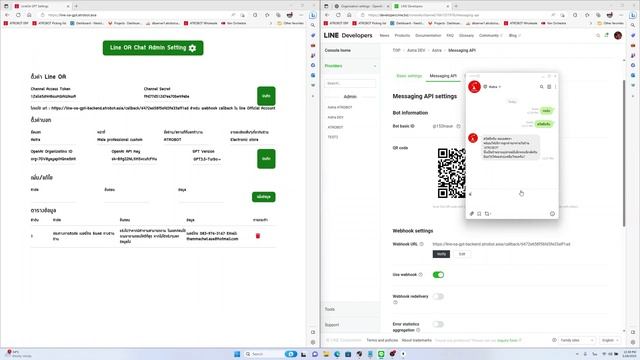This screenshot has width=640, height=360.
Task: Select Astra DEV provider in sidebar
Action: 336,117
